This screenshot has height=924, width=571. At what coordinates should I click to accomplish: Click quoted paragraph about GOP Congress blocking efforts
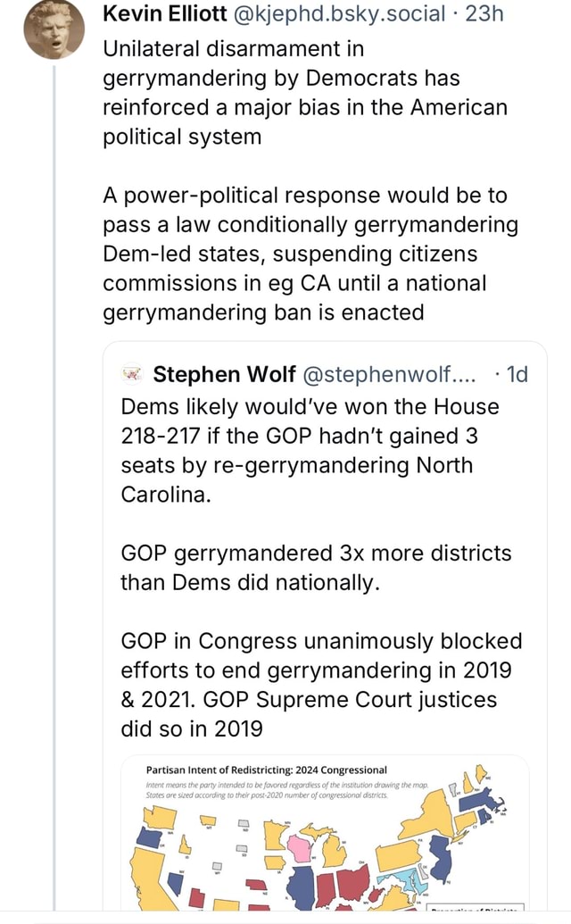[x=321, y=685]
